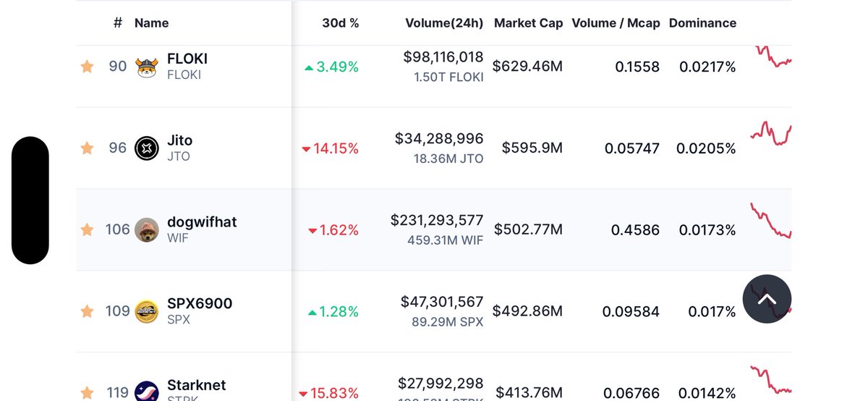Click the $492.86M market cap
Image resolution: width=868 pixels, height=401 pixels.
[x=527, y=312]
